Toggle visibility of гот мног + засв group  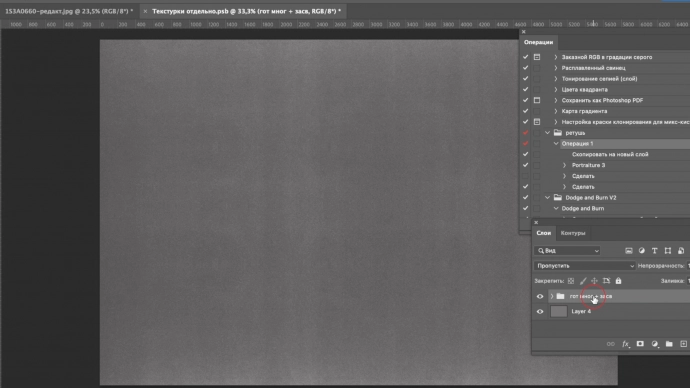[540, 296]
